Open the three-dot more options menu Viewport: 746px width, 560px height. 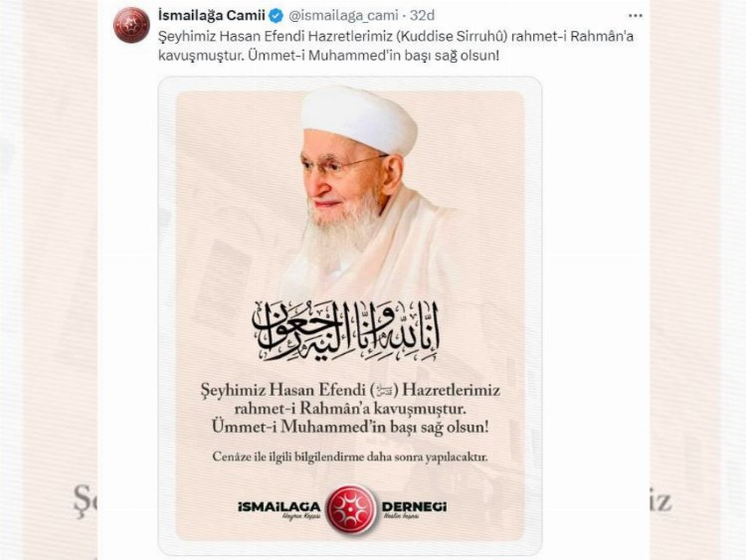click(636, 16)
